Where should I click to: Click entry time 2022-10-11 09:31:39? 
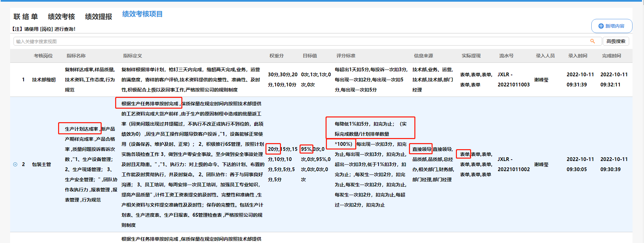coord(580,80)
